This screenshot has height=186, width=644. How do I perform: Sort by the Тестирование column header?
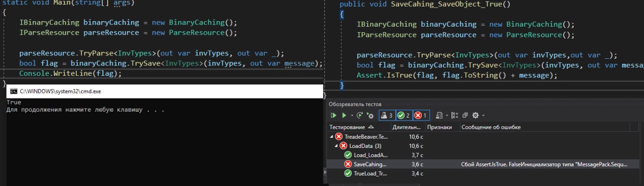[359, 127]
